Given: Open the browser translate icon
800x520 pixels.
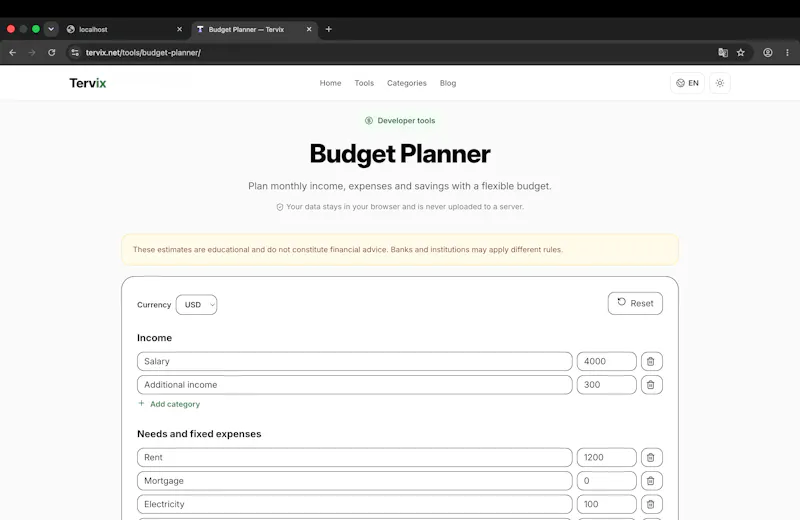Looking at the screenshot, I should click(722, 53).
